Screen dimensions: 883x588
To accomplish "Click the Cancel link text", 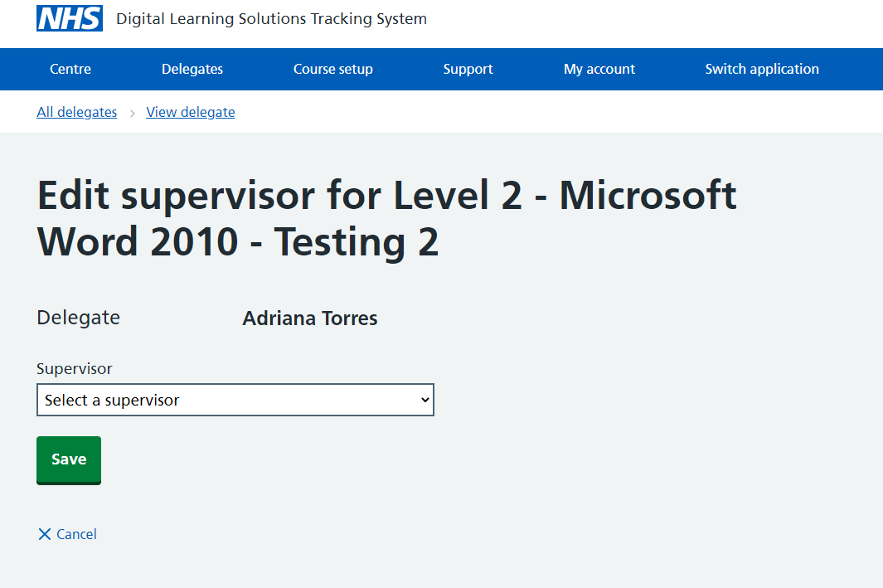I will coord(76,534).
